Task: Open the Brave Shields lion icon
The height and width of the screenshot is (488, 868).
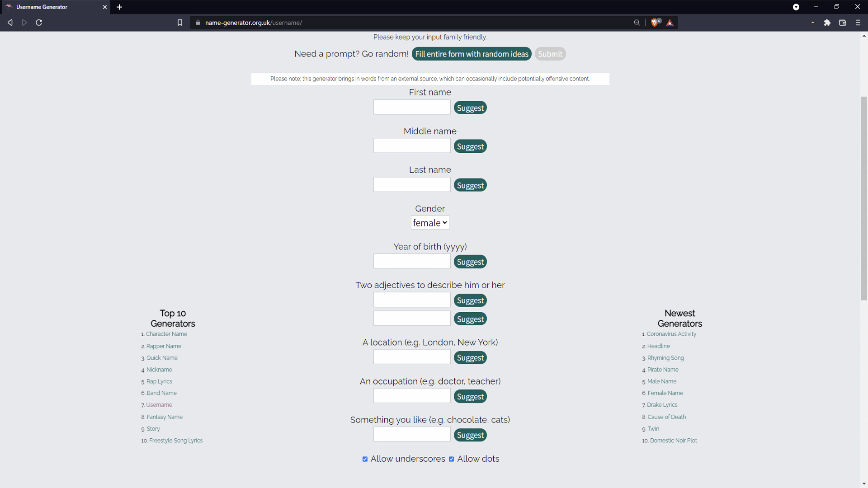Action: click(x=655, y=23)
